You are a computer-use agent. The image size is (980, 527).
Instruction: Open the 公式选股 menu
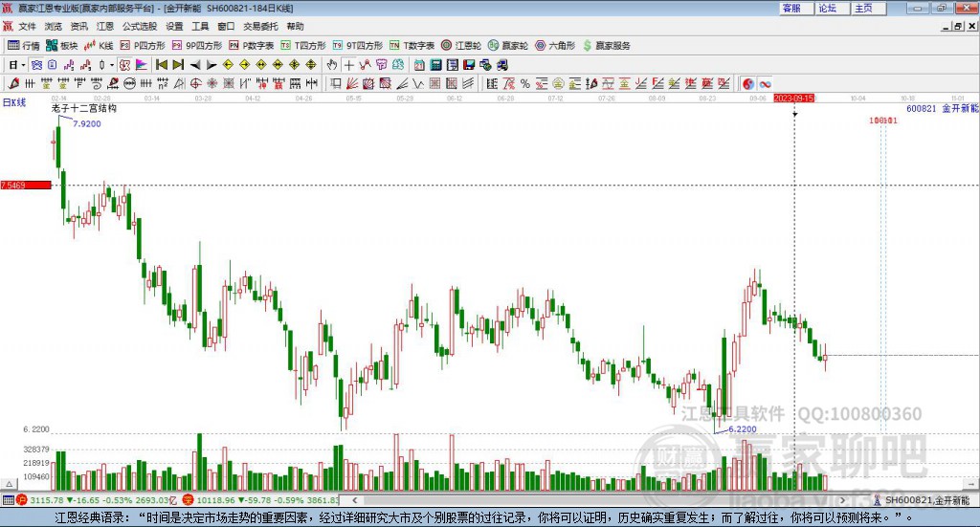(x=140, y=26)
